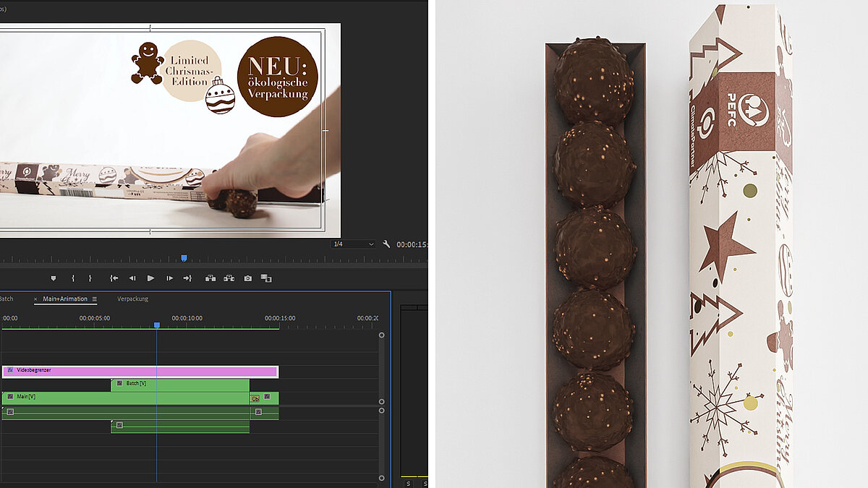The width and height of the screenshot is (868, 488).
Task: Switch to the Verpackung sequence tab
Action: click(132, 299)
